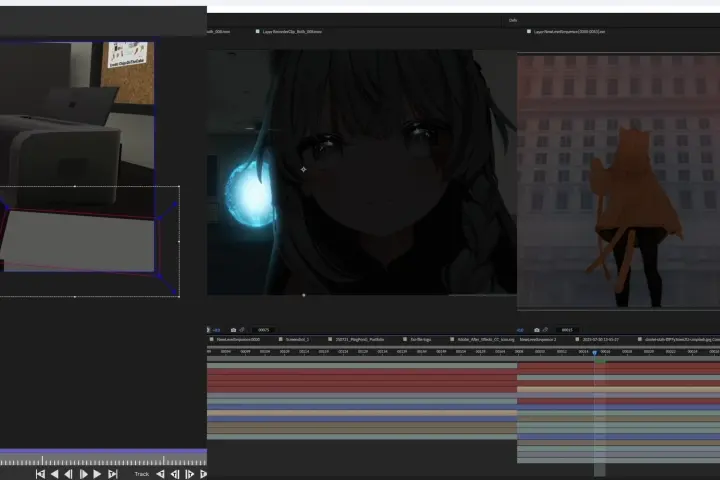The height and width of the screenshot is (480, 720).
Task: Click the timecode field reading 00015
Action: click(x=567, y=330)
